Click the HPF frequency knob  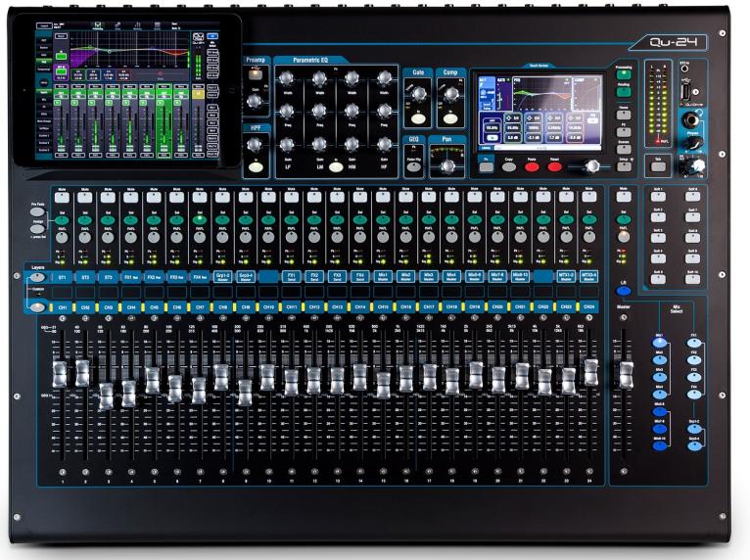[255, 144]
